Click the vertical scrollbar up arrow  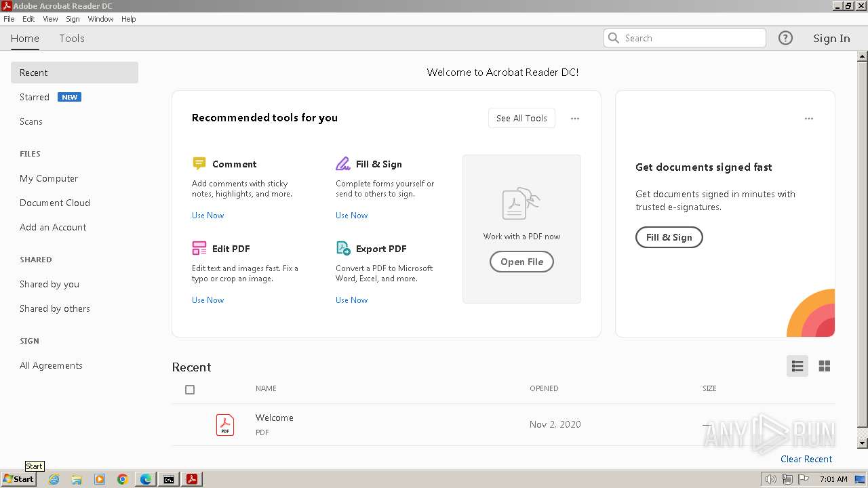point(863,57)
